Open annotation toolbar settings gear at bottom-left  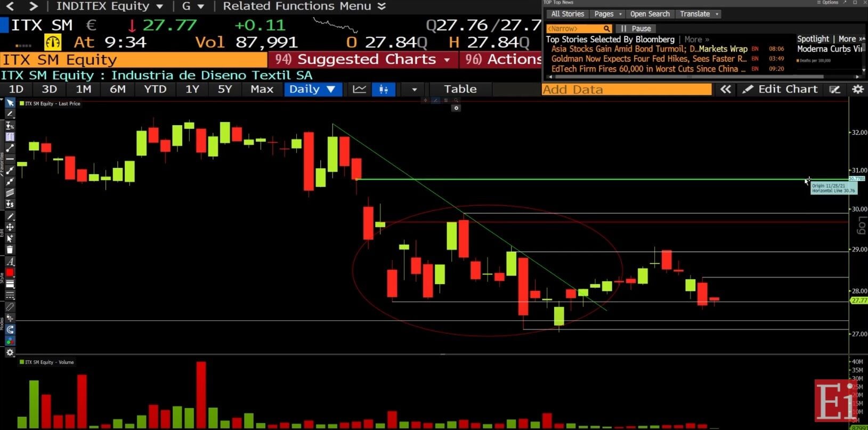[10, 352]
